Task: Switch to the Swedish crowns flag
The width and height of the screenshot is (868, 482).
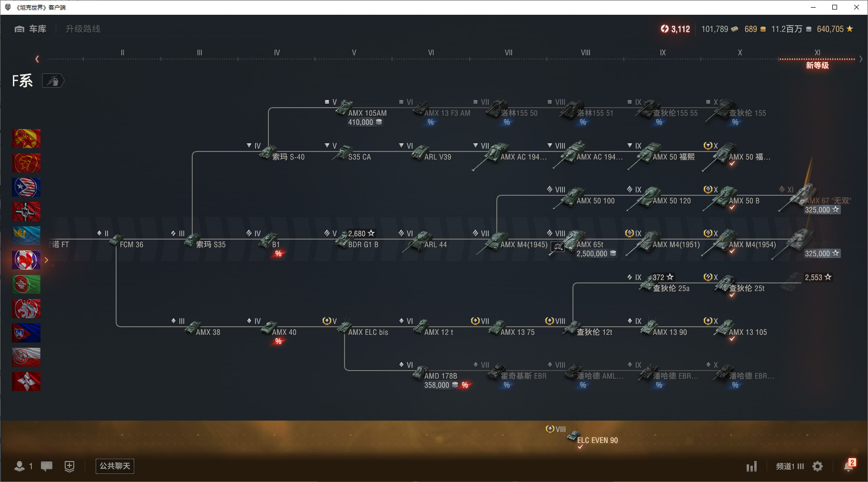Action: [x=26, y=235]
